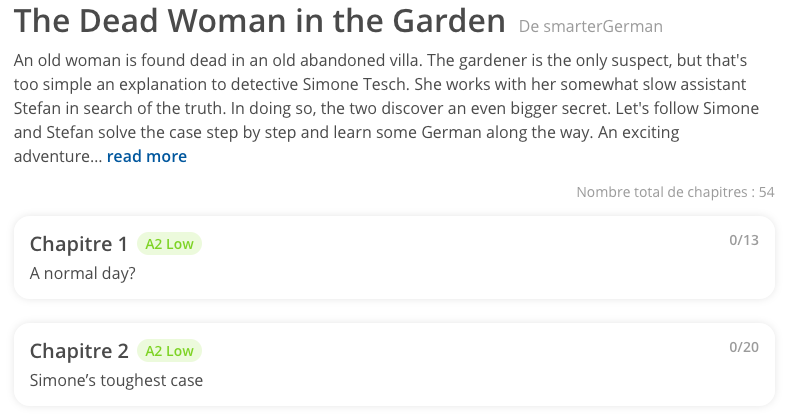Click the A2 Low badge on Chapitre 1

coord(169,244)
